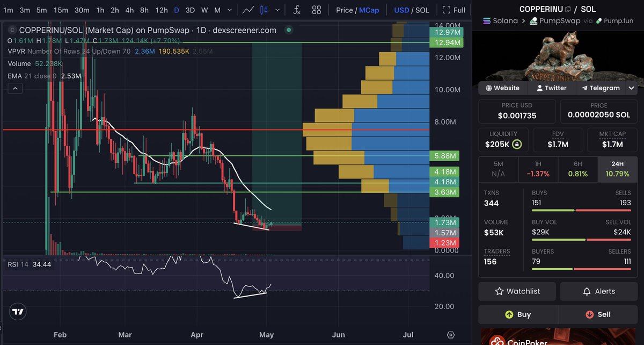Click the EMA 21 indicator legend

point(45,76)
